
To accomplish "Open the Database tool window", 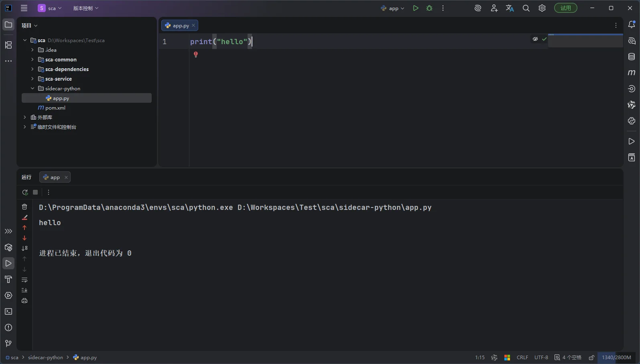I will point(631,57).
